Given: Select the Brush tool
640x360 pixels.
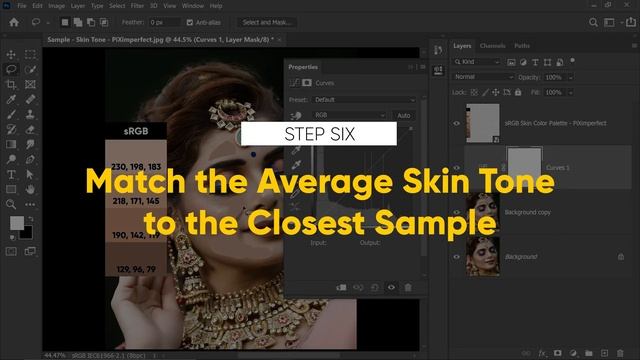Looking at the screenshot, I should (11, 114).
